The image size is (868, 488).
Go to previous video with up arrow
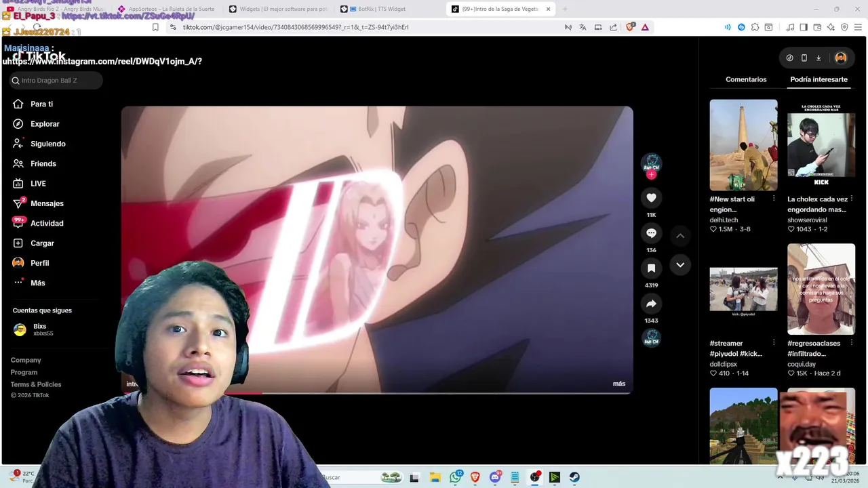(x=680, y=235)
